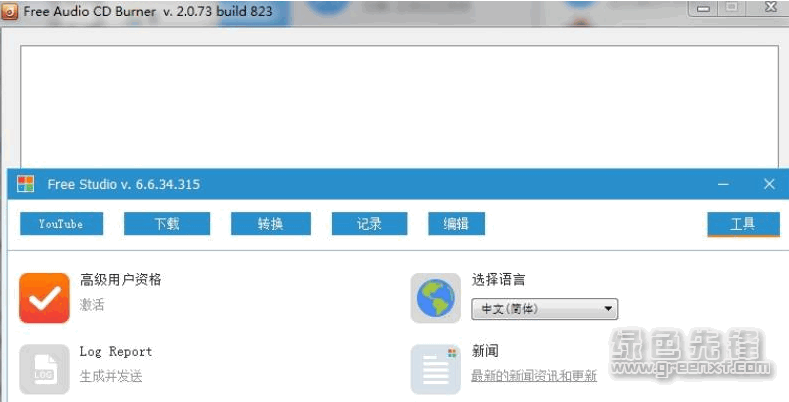Viewport: 789px width, 402px height.
Task: Switch to the 下载 tab
Action: [167, 223]
